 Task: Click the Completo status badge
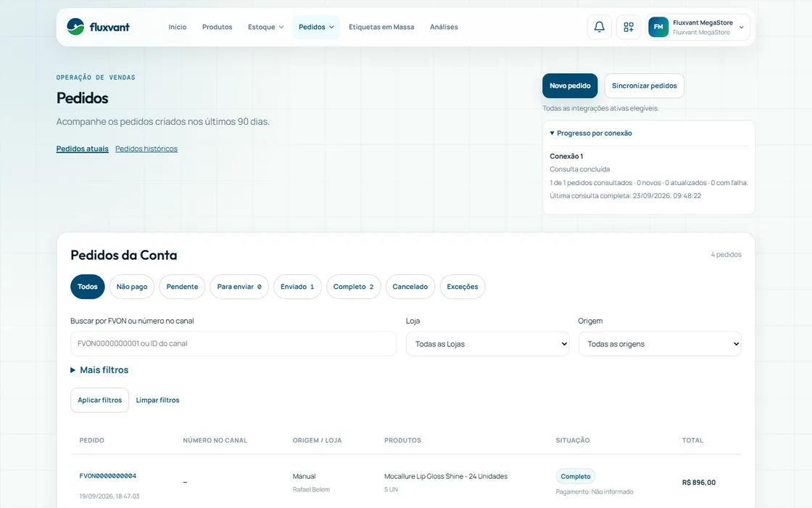click(x=576, y=476)
